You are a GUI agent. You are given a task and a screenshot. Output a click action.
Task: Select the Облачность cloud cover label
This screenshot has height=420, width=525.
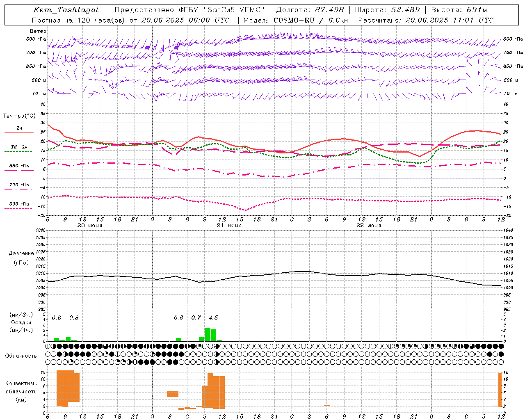[x=21, y=356]
